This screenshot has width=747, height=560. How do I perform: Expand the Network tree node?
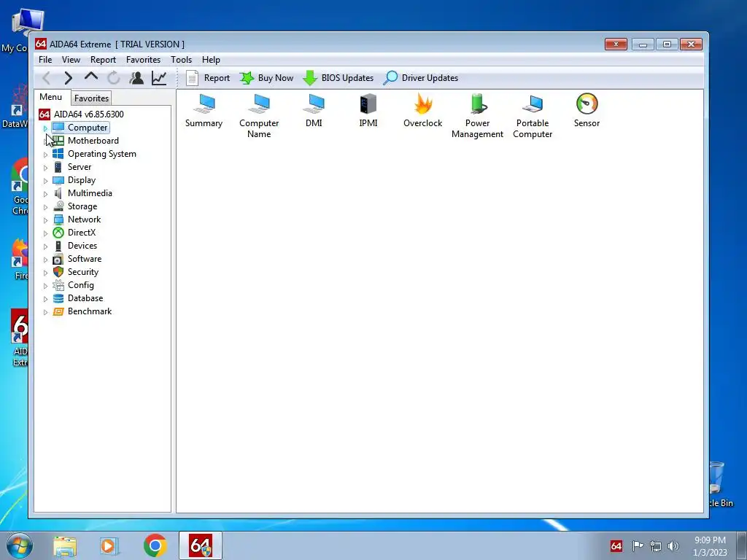(45, 220)
